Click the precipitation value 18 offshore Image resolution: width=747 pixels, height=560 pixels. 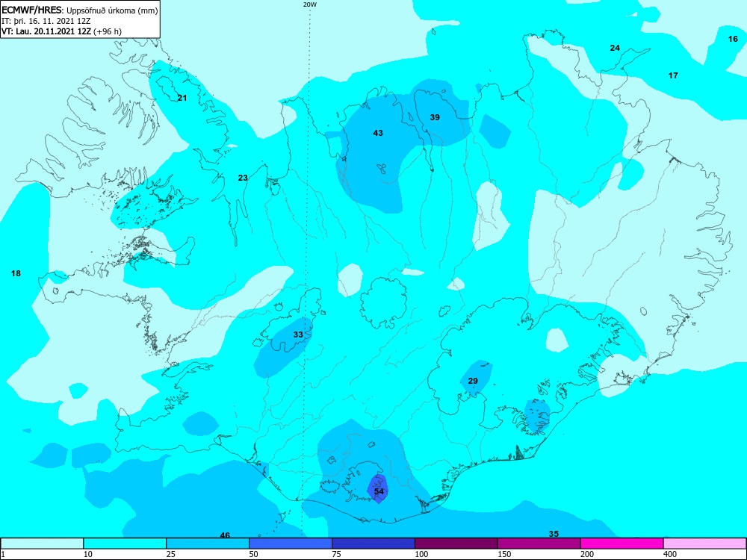tap(16, 273)
